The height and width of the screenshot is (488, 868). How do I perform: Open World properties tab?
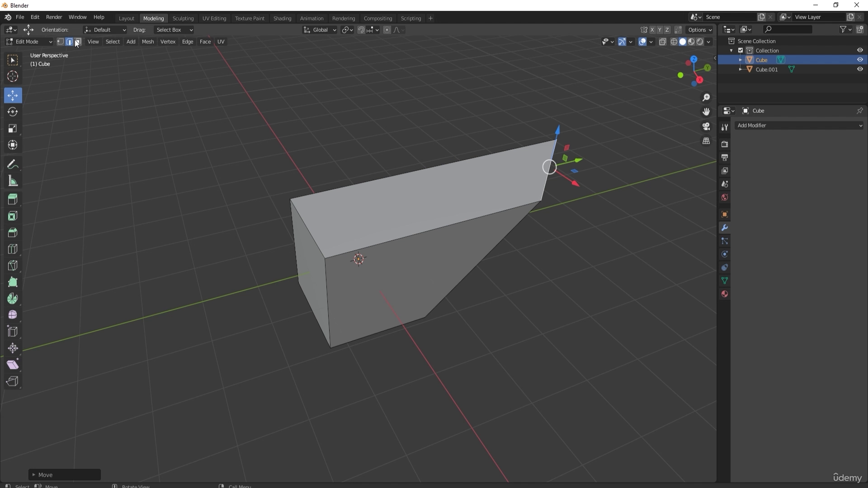(x=725, y=198)
